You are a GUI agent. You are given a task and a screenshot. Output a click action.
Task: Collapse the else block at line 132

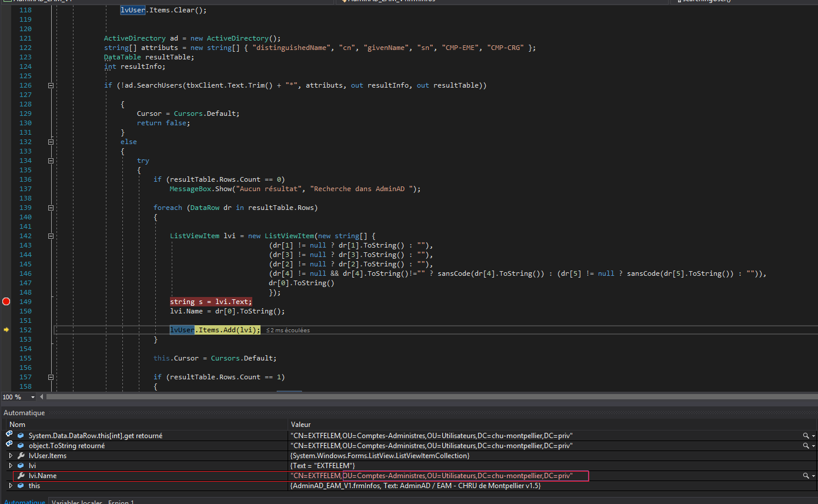click(51, 142)
